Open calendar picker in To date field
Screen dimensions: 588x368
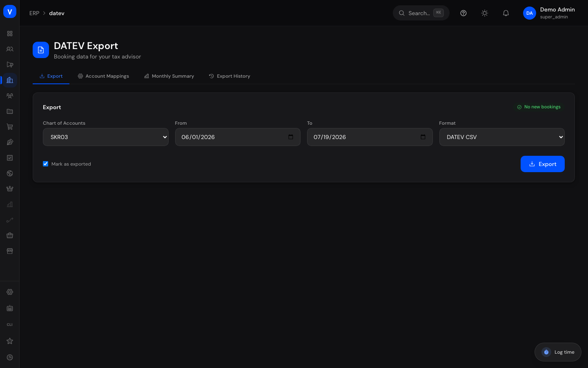pos(423,137)
